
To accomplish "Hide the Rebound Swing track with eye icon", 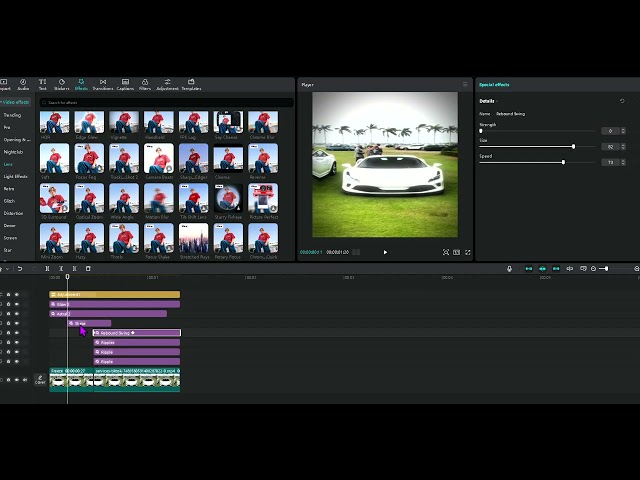I will click(x=17, y=333).
